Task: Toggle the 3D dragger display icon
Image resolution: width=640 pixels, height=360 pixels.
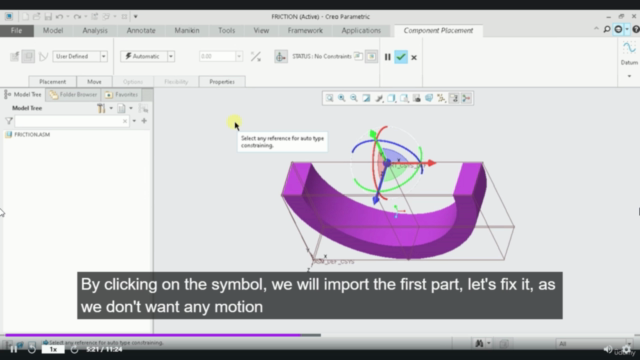Action: click(281, 56)
